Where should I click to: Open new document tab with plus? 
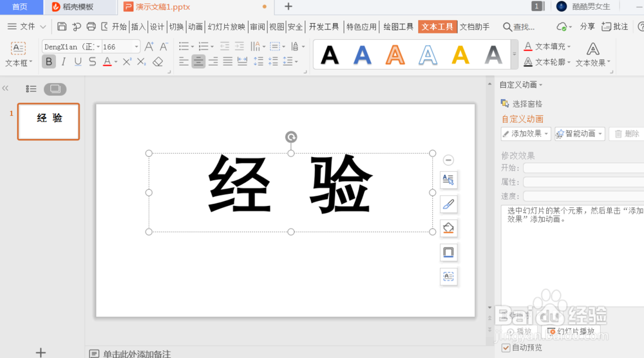coord(289,6)
